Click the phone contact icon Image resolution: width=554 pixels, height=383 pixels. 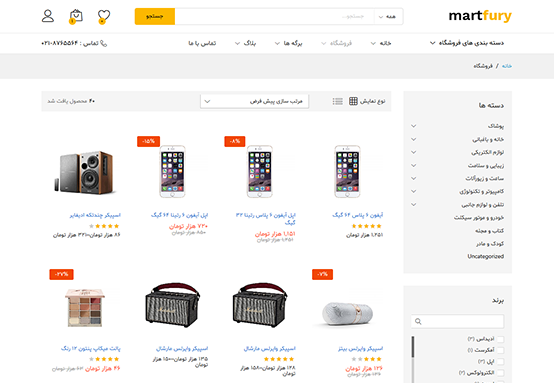click(x=104, y=43)
